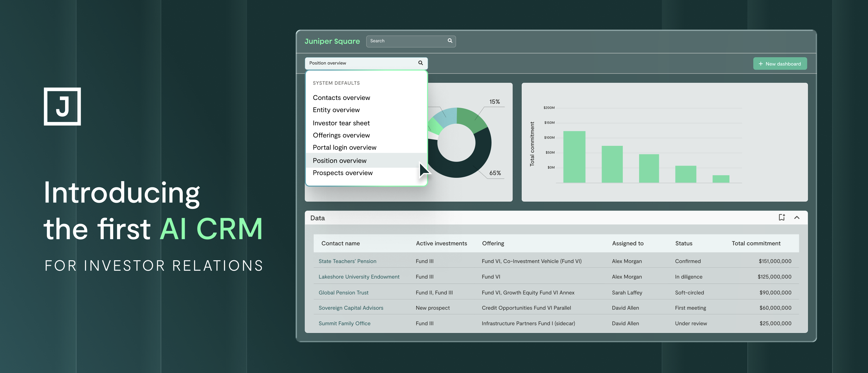Choose Portal login overview in the list
The height and width of the screenshot is (373, 868).
[x=344, y=148]
